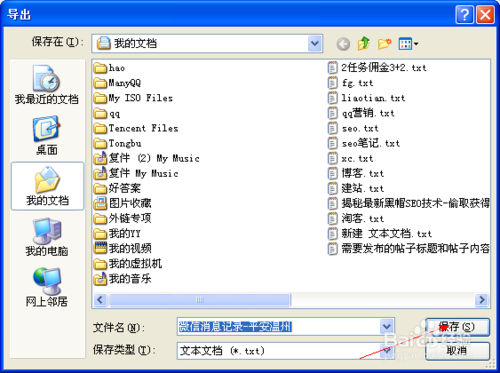Go to 桌面 in the sidebar
Viewport: 500px width, 373px height.
tap(47, 135)
